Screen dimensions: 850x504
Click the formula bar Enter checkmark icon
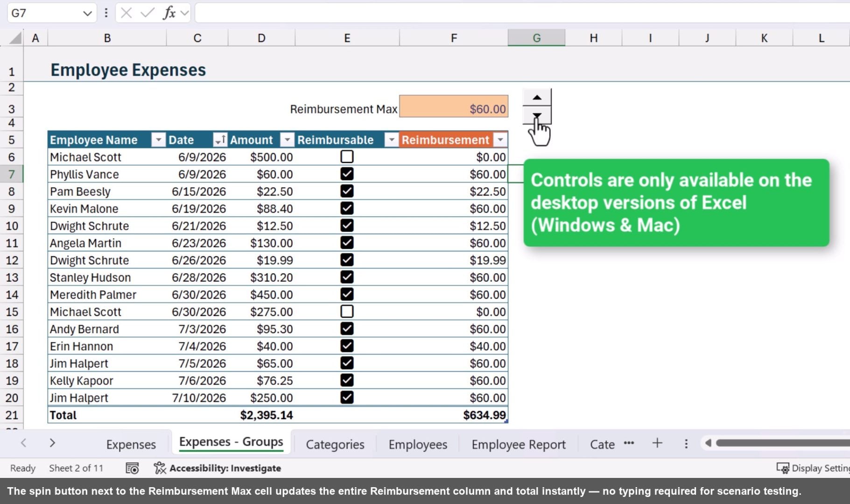(148, 13)
